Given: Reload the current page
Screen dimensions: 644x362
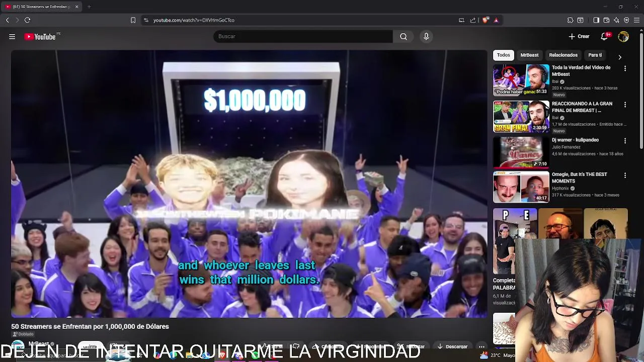Looking at the screenshot, I should click(27, 20).
